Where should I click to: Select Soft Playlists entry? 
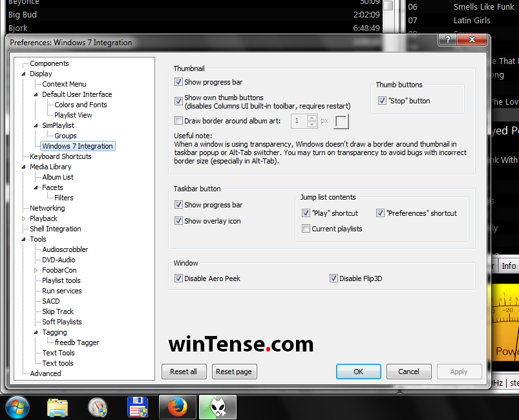(62, 322)
